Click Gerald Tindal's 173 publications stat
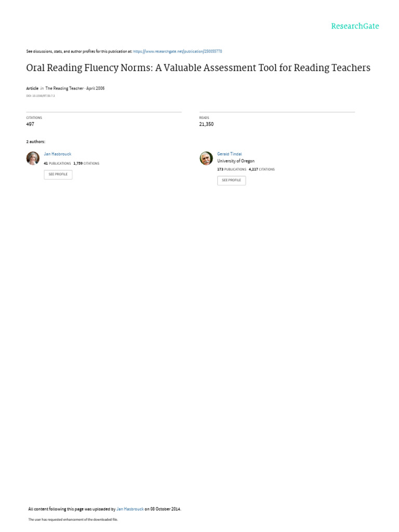This screenshot has height=532, width=399. (x=232, y=169)
